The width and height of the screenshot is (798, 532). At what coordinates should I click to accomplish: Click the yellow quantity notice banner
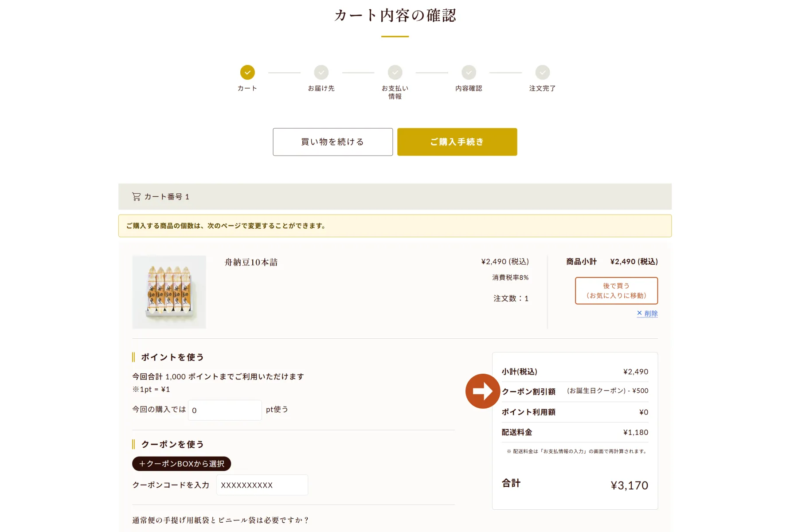[x=395, y=226]
